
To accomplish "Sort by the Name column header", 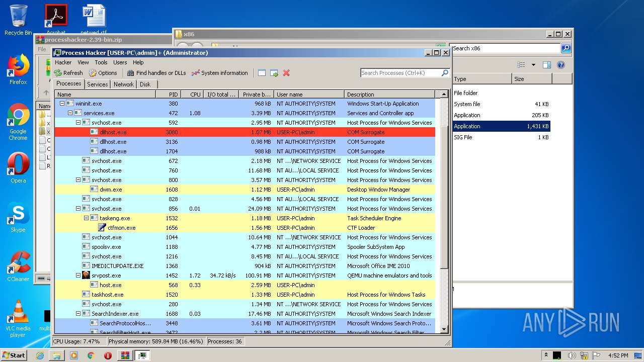I will (x=105, y=95).
